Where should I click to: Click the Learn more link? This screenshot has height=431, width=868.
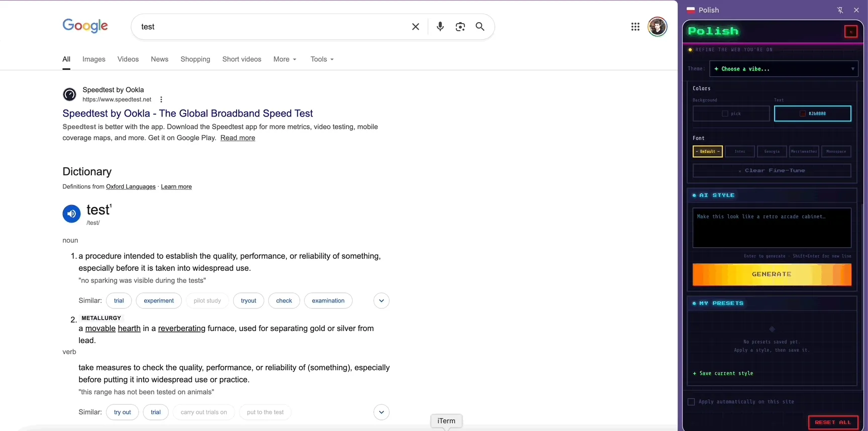coord(176,187)
